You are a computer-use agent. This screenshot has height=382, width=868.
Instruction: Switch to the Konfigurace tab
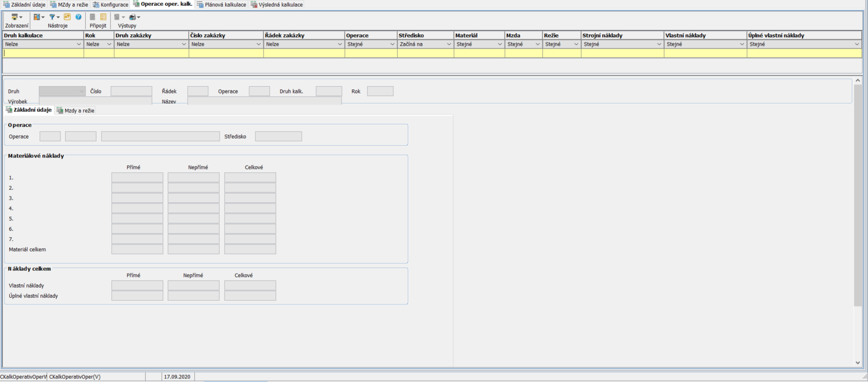pos(110,5)
